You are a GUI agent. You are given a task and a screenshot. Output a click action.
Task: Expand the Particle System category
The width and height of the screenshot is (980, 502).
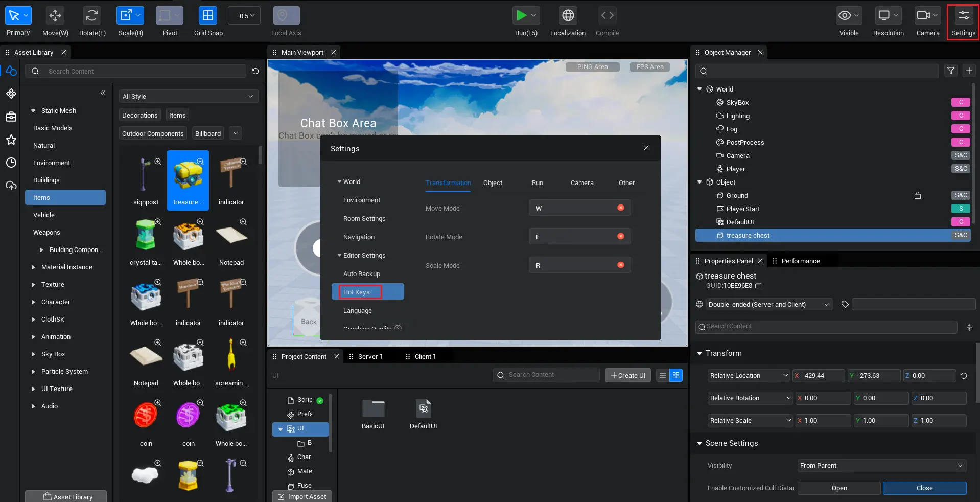(33, 371)
